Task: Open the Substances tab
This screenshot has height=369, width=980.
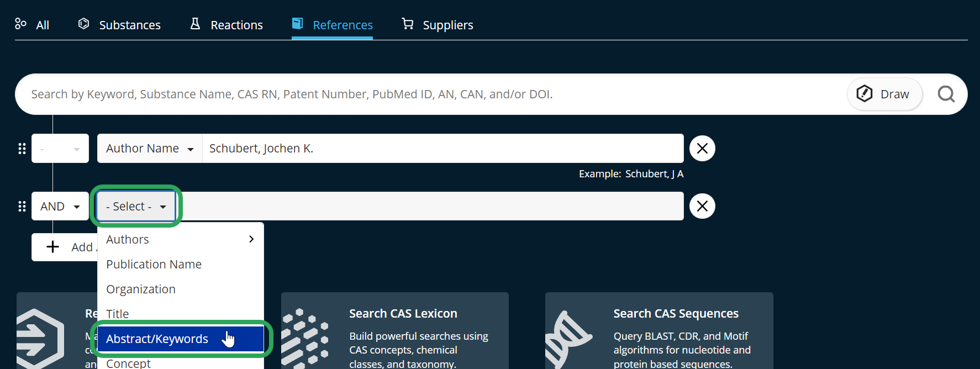Action: 119,25
